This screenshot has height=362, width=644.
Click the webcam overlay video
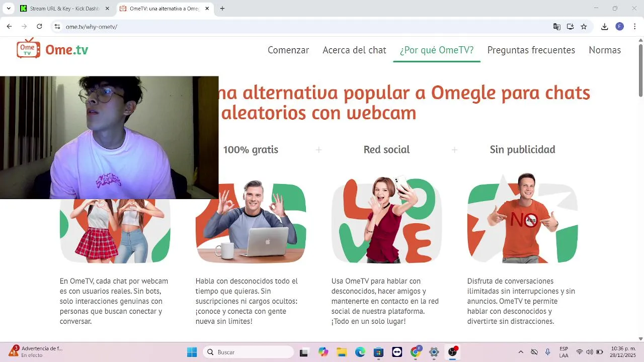(x=109, y=138)
